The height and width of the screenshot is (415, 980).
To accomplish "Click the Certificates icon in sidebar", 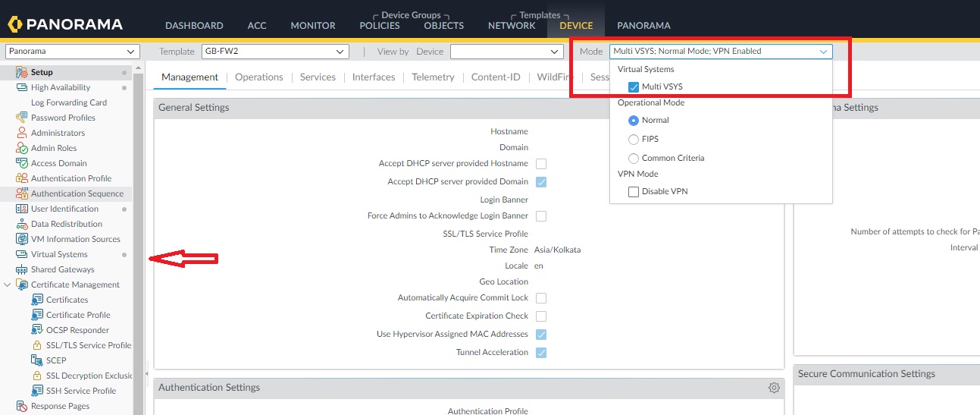I will point(37,300).
